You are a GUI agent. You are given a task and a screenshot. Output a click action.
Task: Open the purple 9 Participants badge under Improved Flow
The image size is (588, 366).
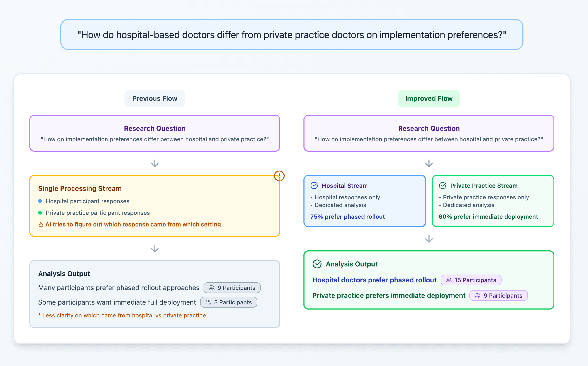pyautogui.click(x=498, y=296)
